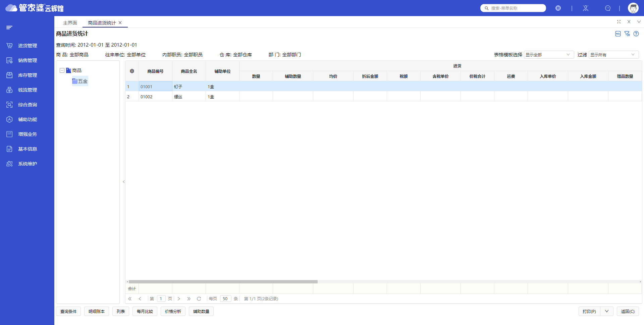Close the 商品进货统计 tab
The width and height of the screenshot is (644, 325).
[x=120, y=23]
